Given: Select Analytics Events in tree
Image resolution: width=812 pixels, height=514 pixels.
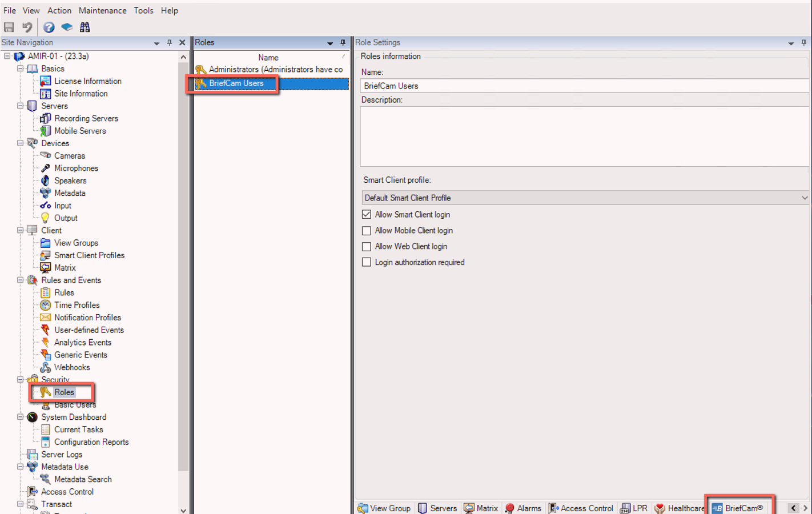Looking at the screenshot, I should click(83, 343).
